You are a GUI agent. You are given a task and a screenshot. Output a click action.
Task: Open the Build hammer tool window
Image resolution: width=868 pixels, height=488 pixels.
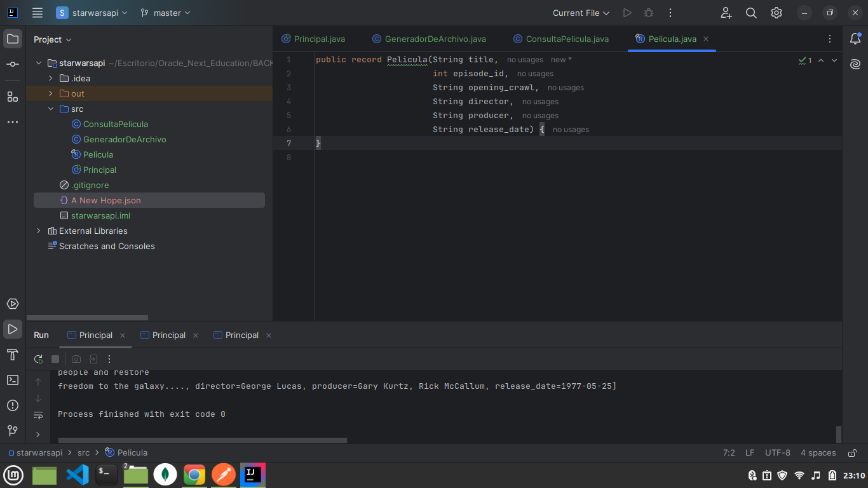pos(13,355)
